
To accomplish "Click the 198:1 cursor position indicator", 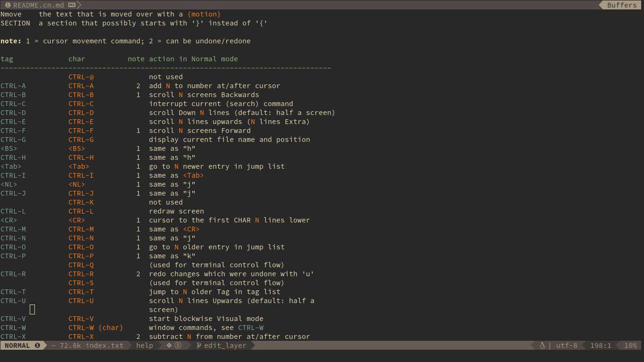I will pyautogui.click(x=601, y=346).
